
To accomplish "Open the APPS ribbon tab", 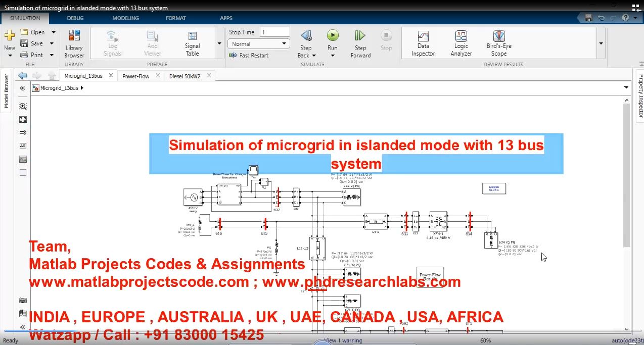I will pos(226,18).
